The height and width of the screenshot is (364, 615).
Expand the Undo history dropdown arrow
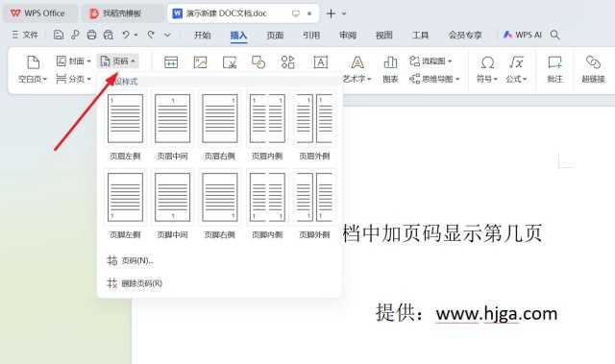pos(136,35)
